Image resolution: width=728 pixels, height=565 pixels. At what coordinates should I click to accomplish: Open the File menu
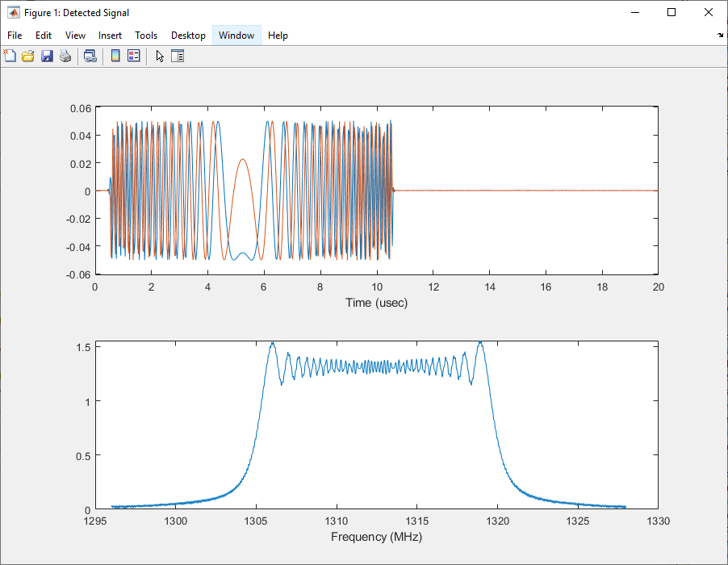[15, 36]
